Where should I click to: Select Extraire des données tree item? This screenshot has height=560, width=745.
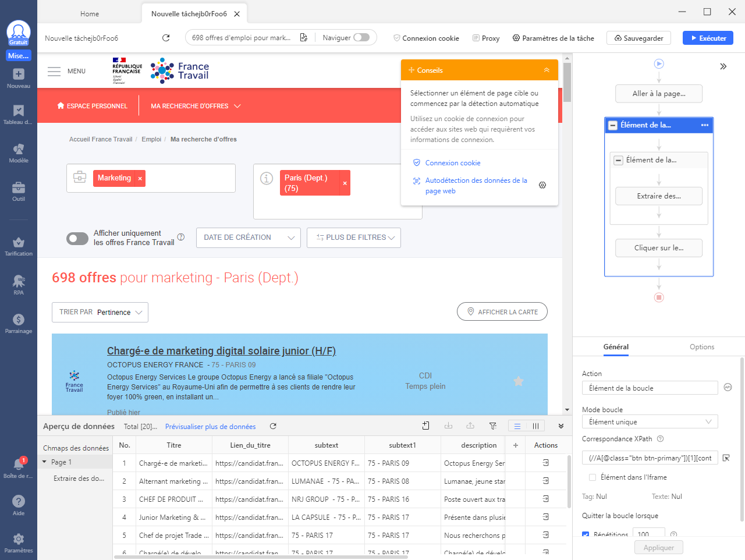point(79,479)
